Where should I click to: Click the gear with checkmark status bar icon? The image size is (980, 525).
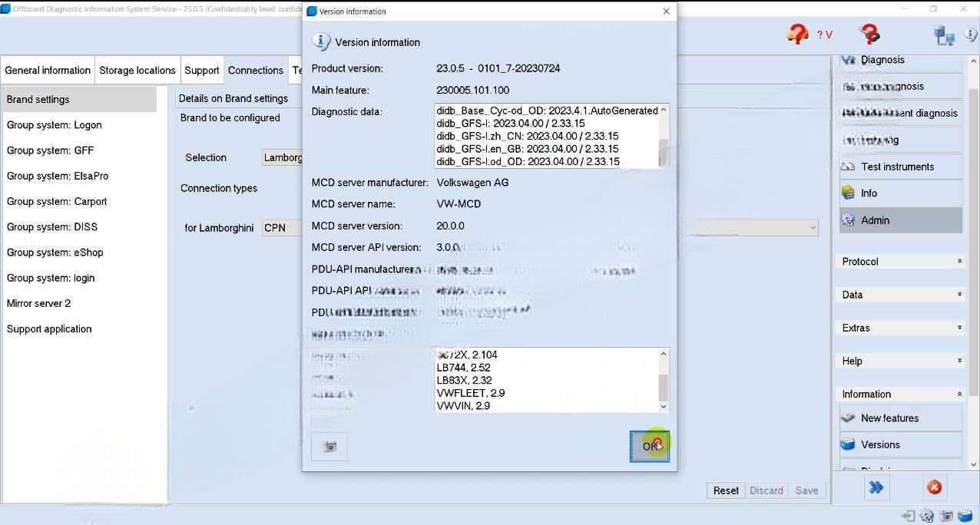coord(927,517)
